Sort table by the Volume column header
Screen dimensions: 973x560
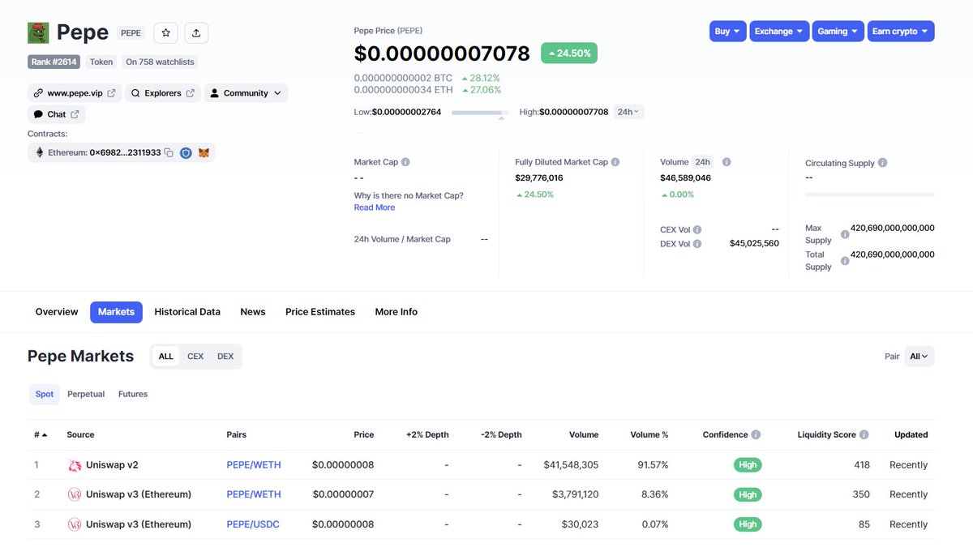584,435
